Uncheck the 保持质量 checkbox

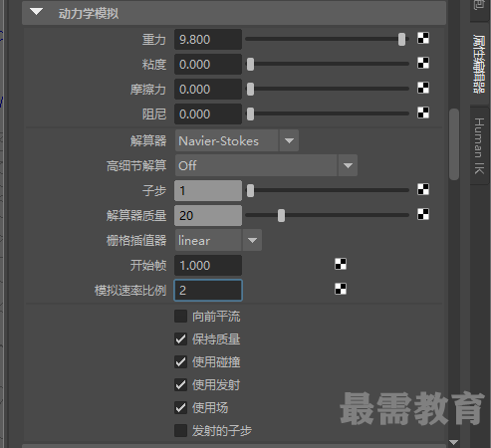(181, 339)
